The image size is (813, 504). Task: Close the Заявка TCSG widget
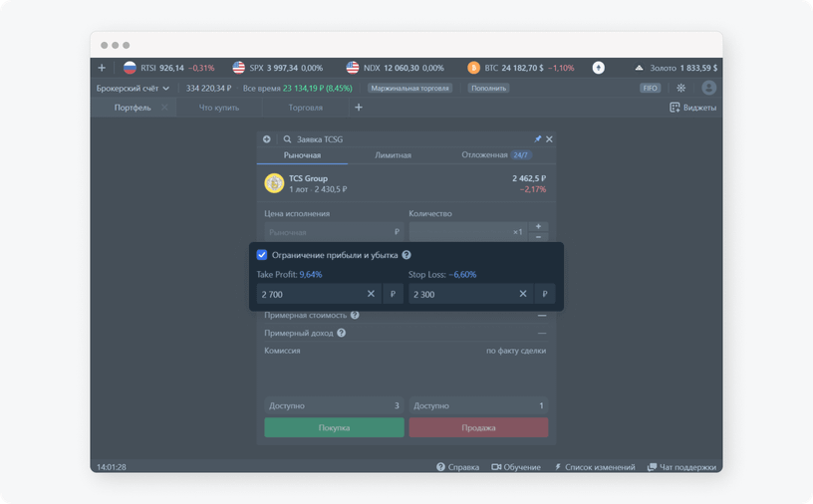coord(549,139)
